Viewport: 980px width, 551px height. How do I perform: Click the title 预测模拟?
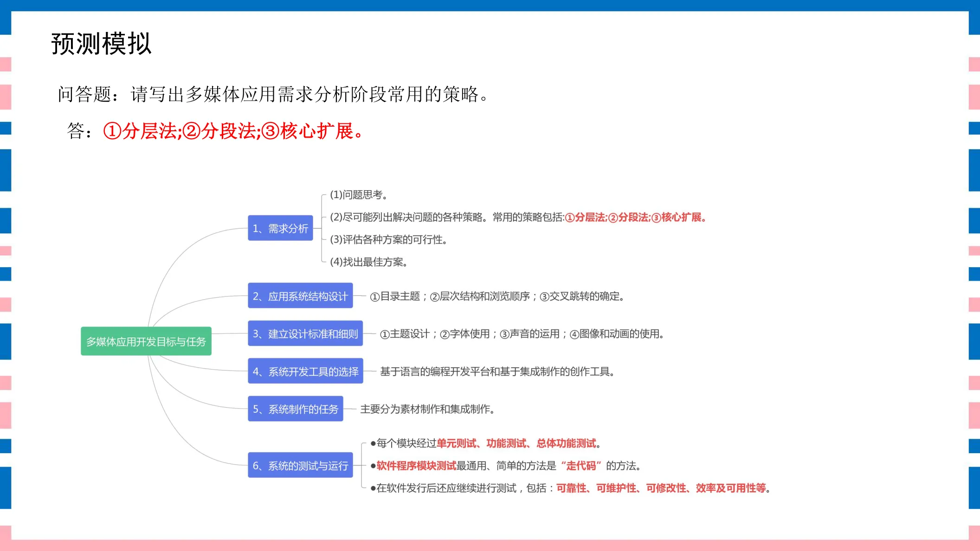(101, 44)
